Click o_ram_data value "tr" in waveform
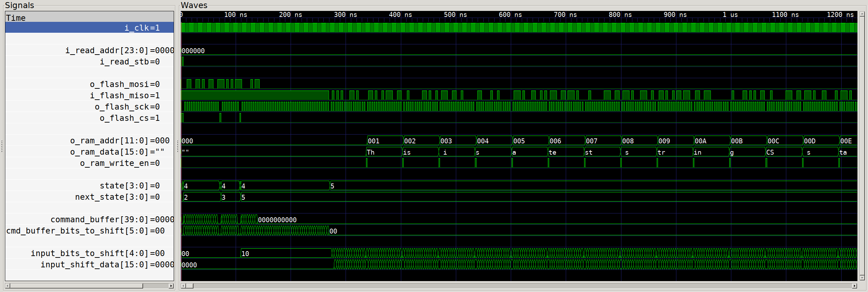Image resolution: width=868 pixels, height=292 pixels. click(x=661, y=152)
